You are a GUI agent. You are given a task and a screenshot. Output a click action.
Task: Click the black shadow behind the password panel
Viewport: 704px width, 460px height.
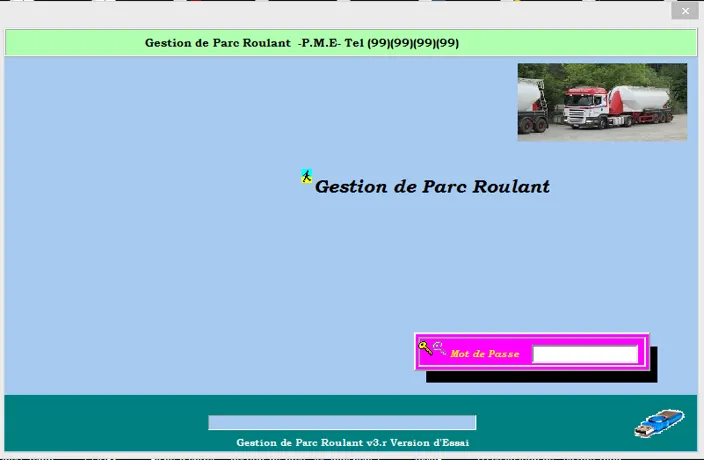click(x=540, y=377)
